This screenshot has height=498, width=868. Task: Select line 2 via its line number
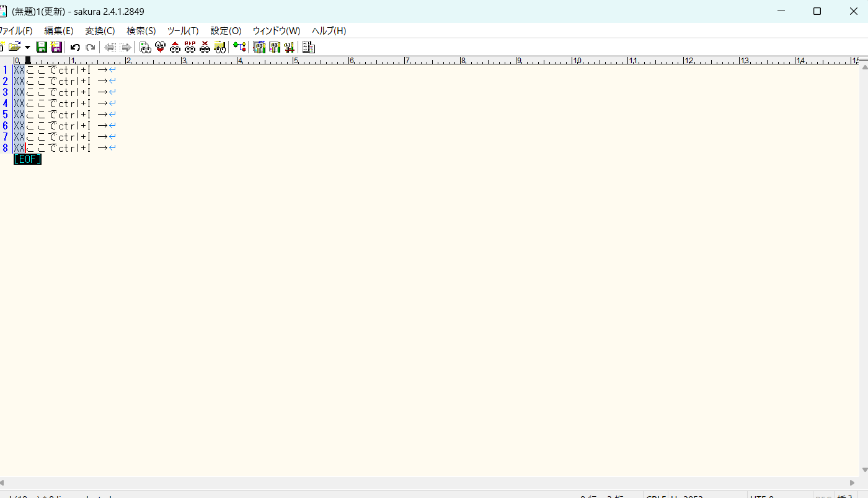6,81
